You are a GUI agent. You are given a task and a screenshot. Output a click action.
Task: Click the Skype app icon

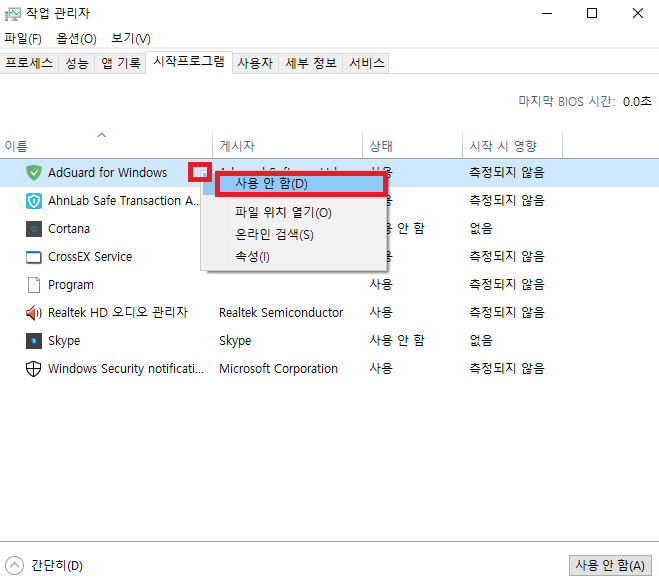(34, 341)
